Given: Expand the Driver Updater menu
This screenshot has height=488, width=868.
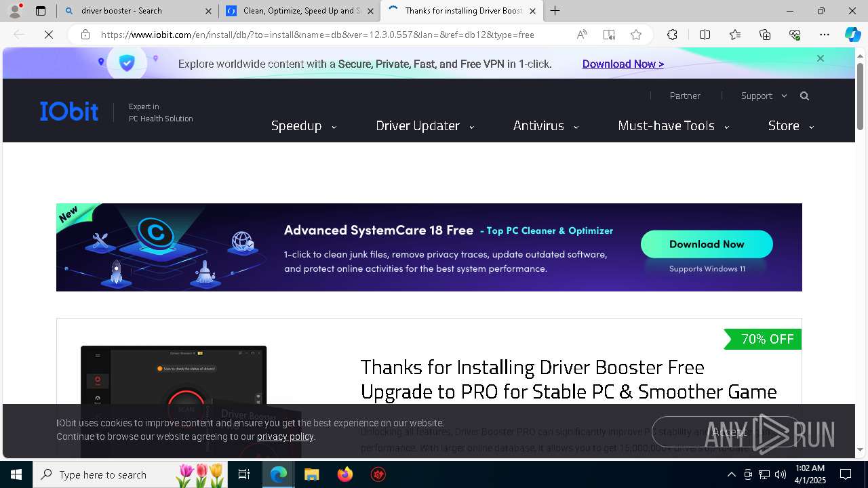Looking at the screenshot, I should 425,125.
